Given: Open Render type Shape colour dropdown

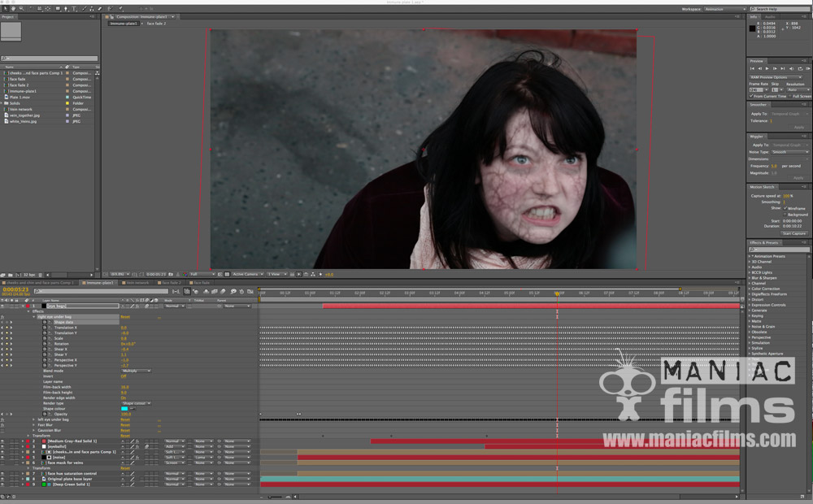Looking at the screenshot, I should pos(137,403).
